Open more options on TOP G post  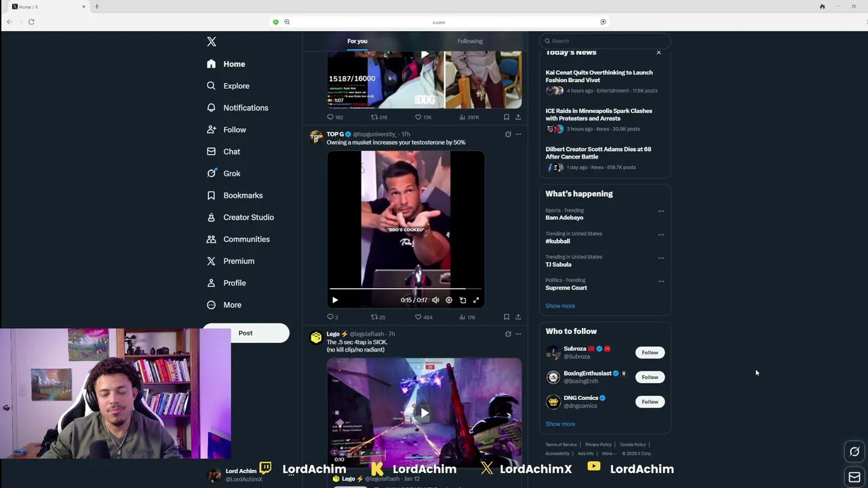pos(518,134)
